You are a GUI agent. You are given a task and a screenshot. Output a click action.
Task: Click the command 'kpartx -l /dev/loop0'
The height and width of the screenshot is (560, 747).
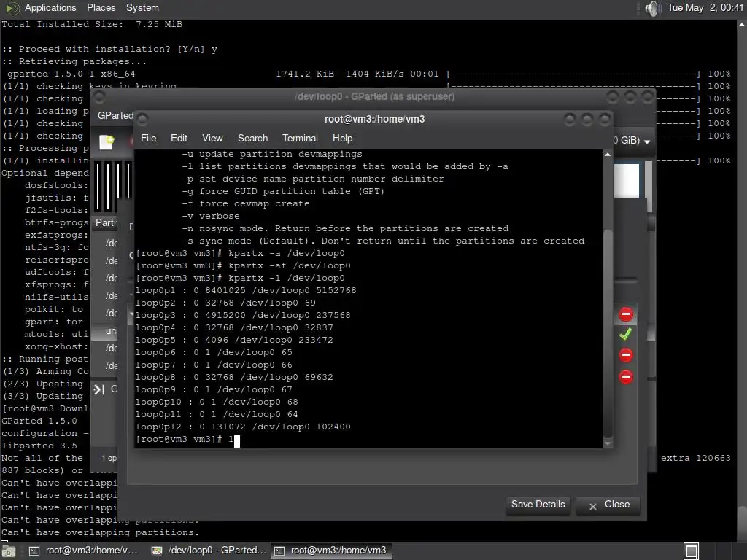tap(286, 278)
